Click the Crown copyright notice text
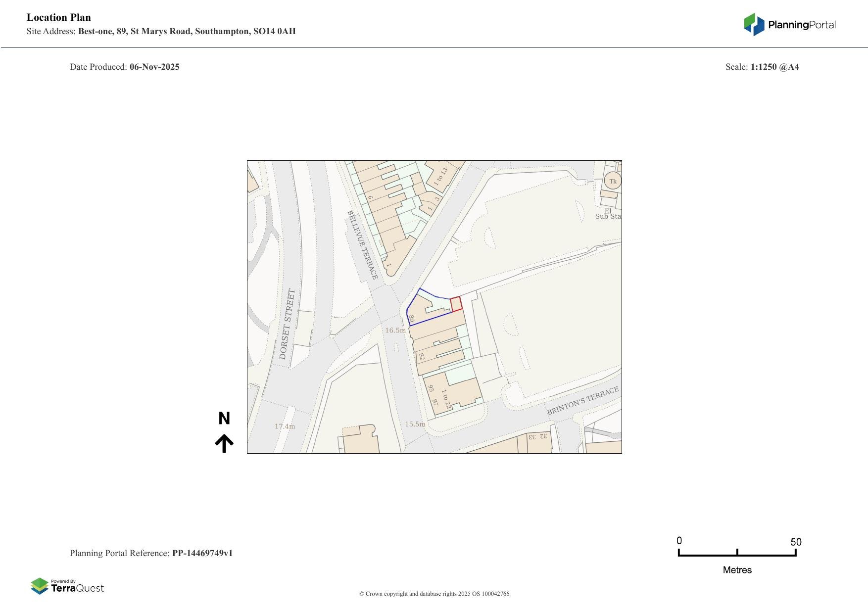Screen dimensions: 868x614 click(434, 594)
